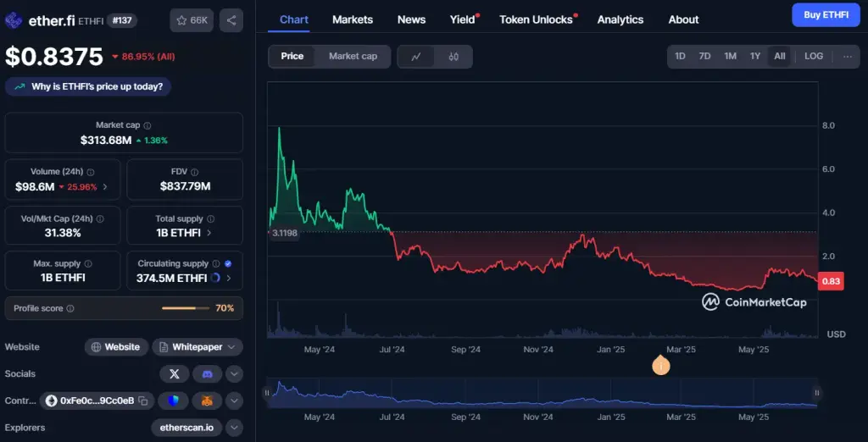This screenshot has height=442, width=868.
Task: Click FDV info icon
Action: tap(194, 172)
